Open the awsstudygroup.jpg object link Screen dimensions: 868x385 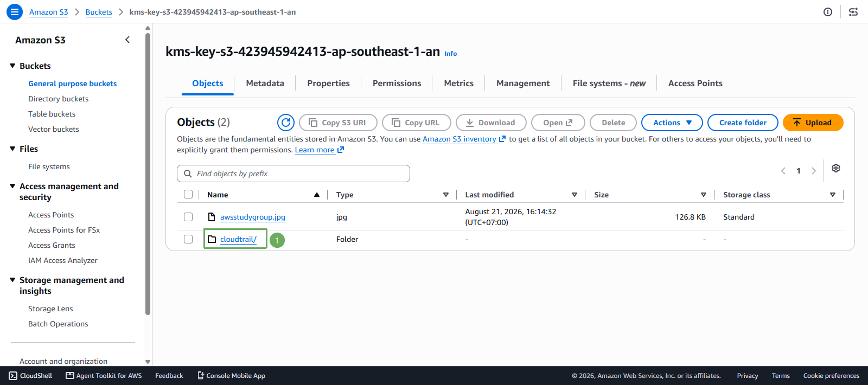click(253, 217)
